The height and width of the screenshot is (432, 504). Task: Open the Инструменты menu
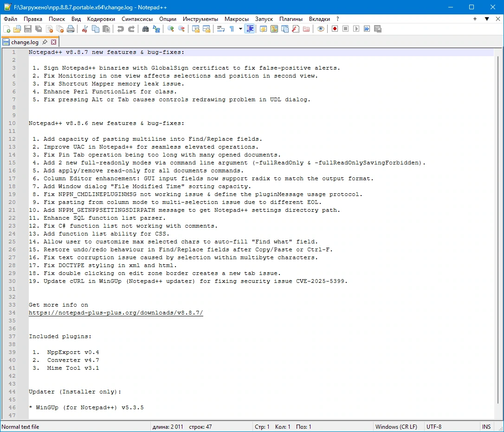coord(200,19)
